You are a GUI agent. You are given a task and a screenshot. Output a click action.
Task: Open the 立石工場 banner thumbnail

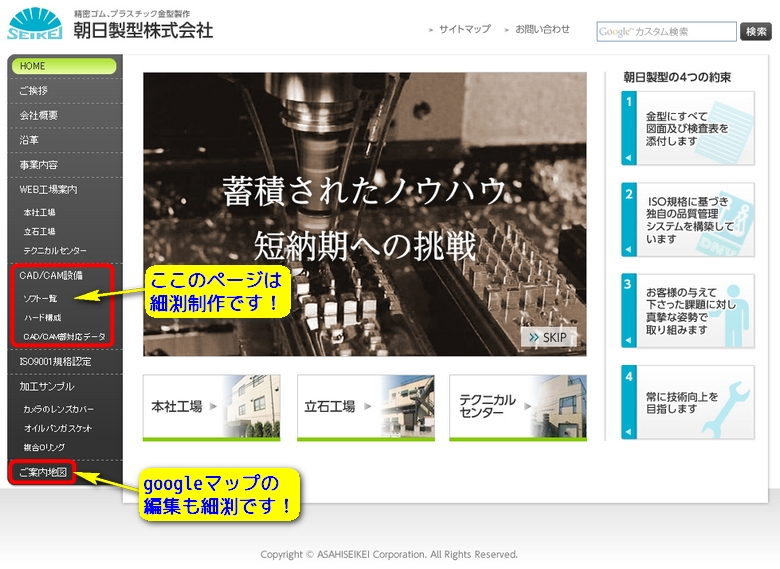coord(365,407)
